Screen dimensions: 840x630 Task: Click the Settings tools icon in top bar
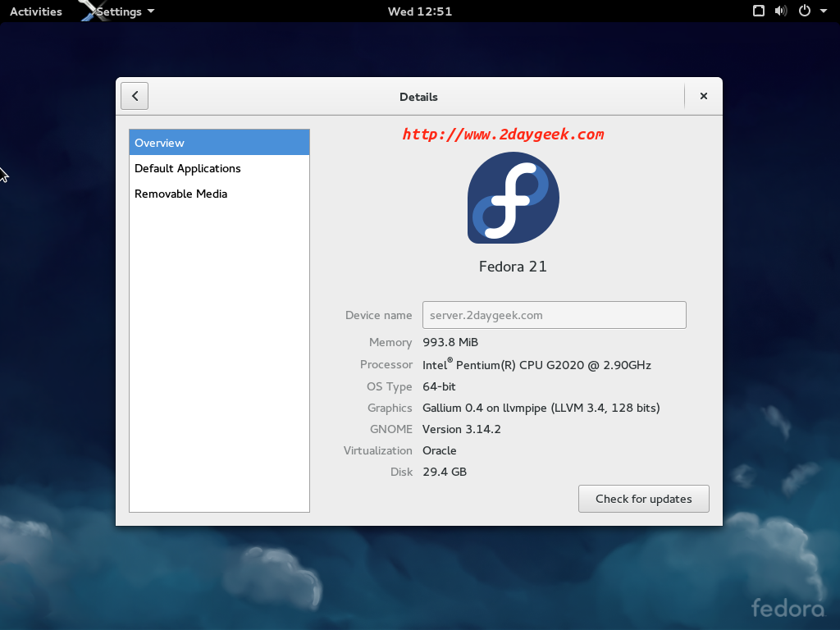(x=90, y=11)
